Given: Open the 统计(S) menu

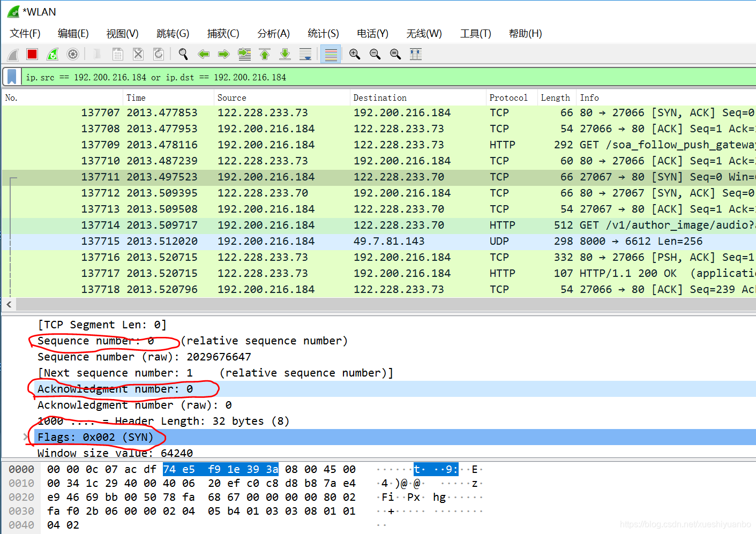Looking at the screenshot, I should pyautogui.click(x=324, y=34).
